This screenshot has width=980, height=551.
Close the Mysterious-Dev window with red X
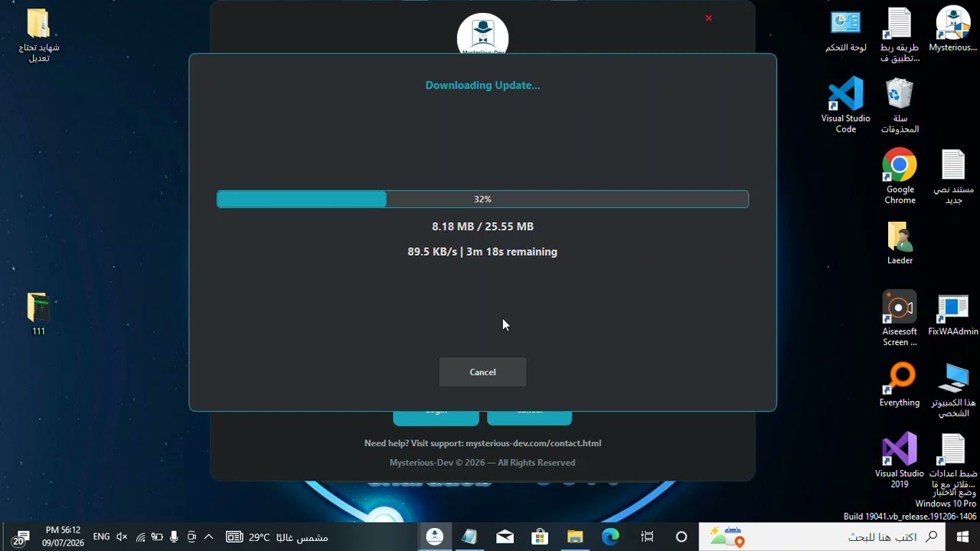point(708,18)
